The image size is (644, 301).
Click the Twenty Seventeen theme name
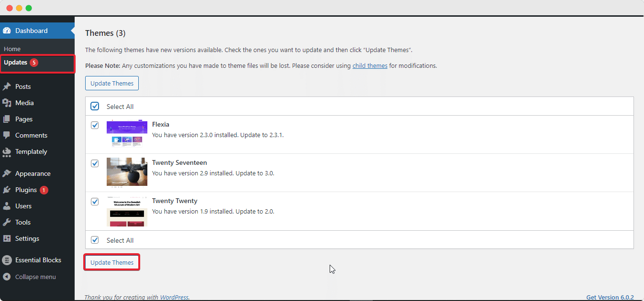coord(179,162)
